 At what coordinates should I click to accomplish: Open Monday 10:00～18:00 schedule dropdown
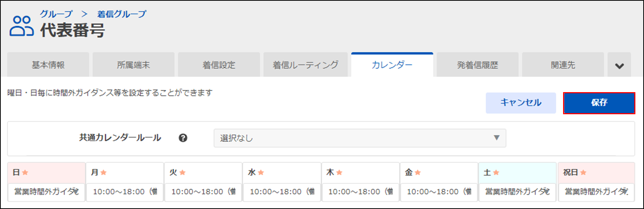click(x=125, y=192)
